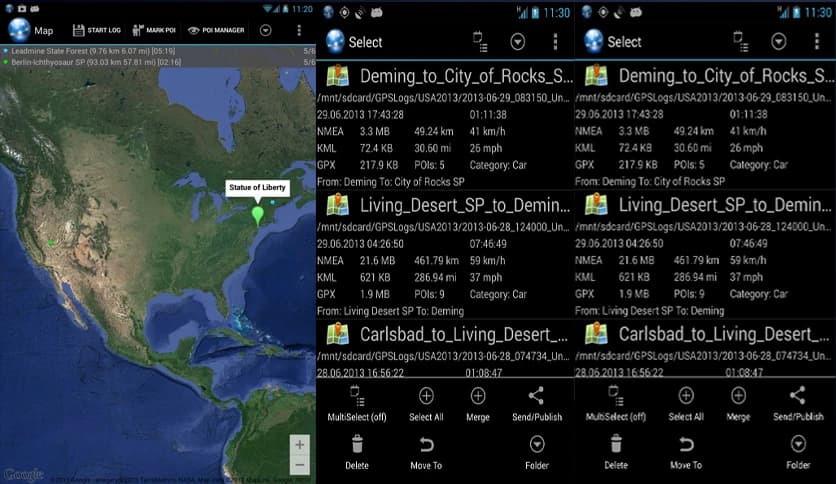Open three-dot overflow menu on middle Select screen
This screenshot has width=836, height=484.
coord(555,42)
